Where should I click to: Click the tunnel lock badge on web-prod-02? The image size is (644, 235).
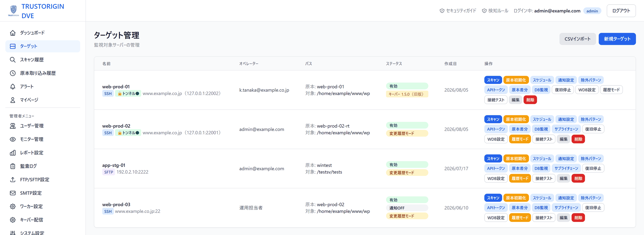(x=128, y=133)
